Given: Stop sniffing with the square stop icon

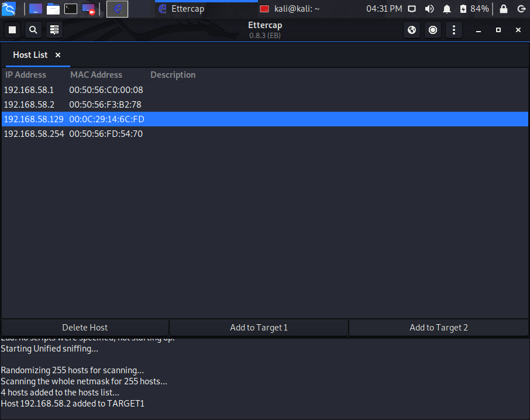Looking at the screenshot, I should [12, 30].
